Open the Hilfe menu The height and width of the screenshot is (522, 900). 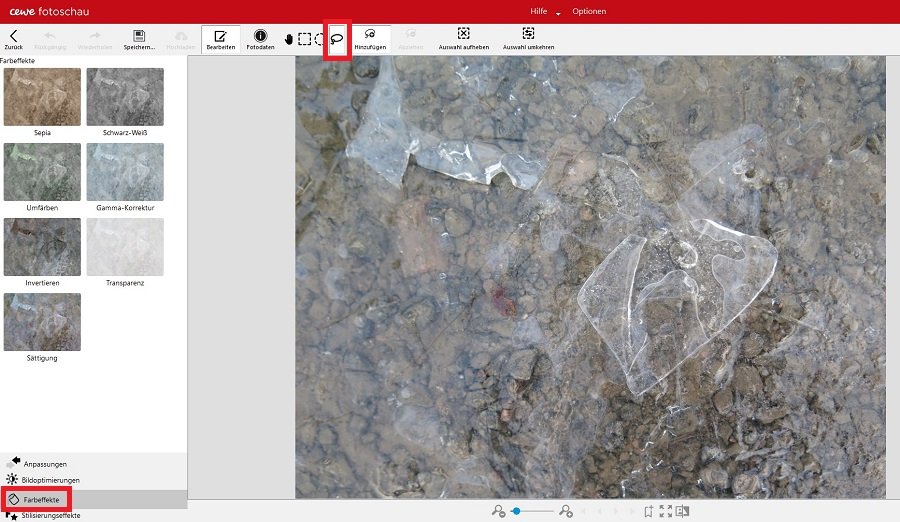coord(538,11)
